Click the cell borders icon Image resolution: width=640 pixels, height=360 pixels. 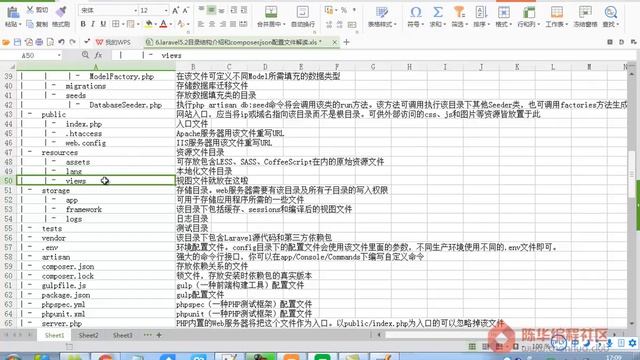(x=116, y=24)
